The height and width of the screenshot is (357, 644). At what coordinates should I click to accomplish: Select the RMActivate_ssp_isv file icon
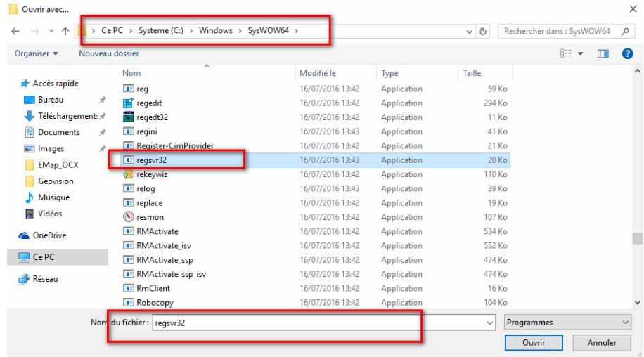[x=129, y=273]
